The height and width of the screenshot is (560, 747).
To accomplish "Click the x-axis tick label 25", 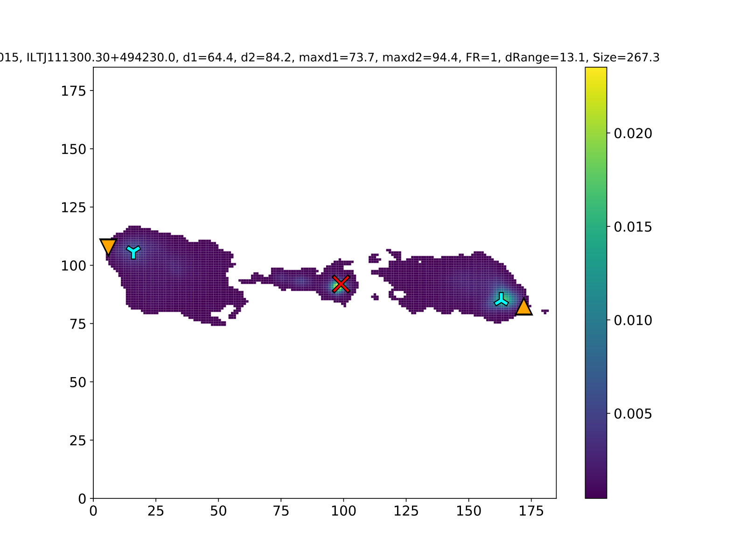I will [156, 511].
